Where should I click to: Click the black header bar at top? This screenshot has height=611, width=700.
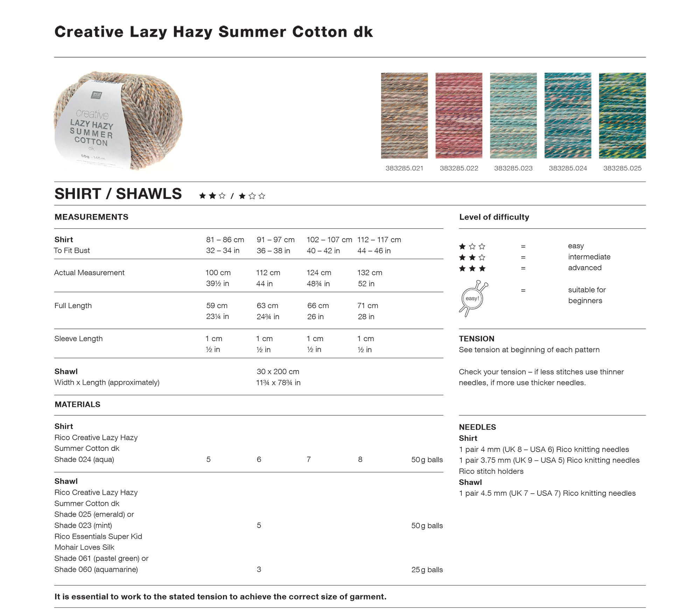pyautogui.click(x=349, y=43)
